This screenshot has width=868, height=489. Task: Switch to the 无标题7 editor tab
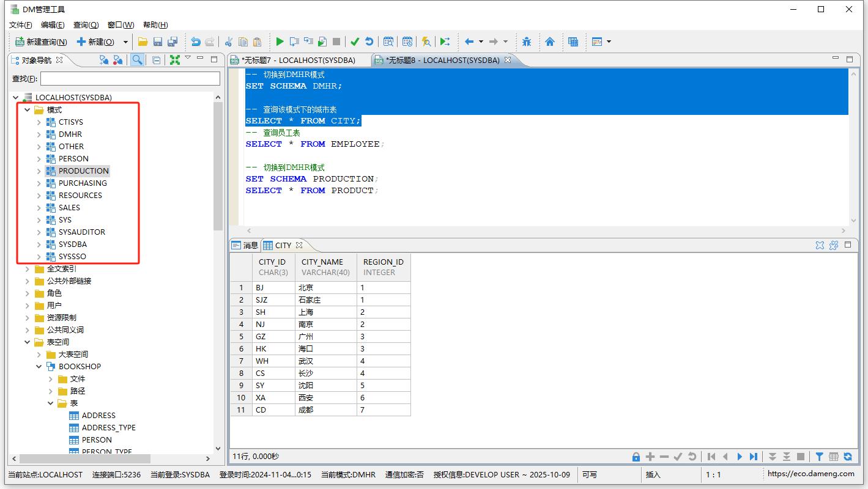point(299,60)
